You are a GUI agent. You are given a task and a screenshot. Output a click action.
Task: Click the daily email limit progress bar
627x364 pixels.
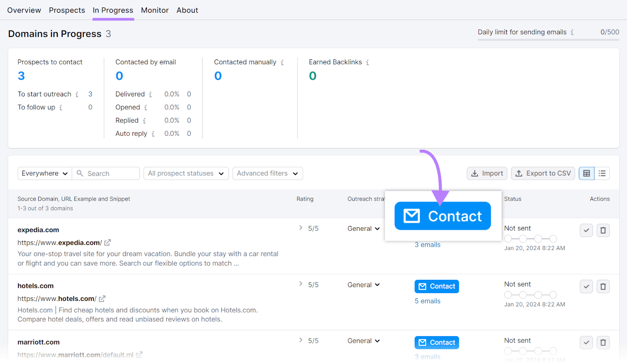coord(548,39)
